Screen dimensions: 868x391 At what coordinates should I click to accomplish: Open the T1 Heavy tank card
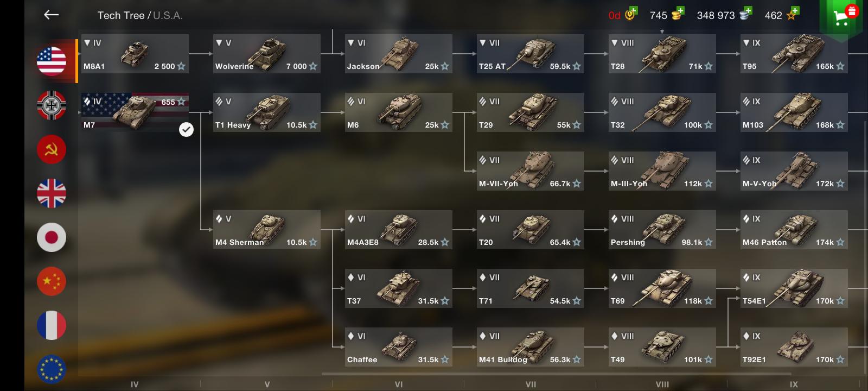click(266, 112)
